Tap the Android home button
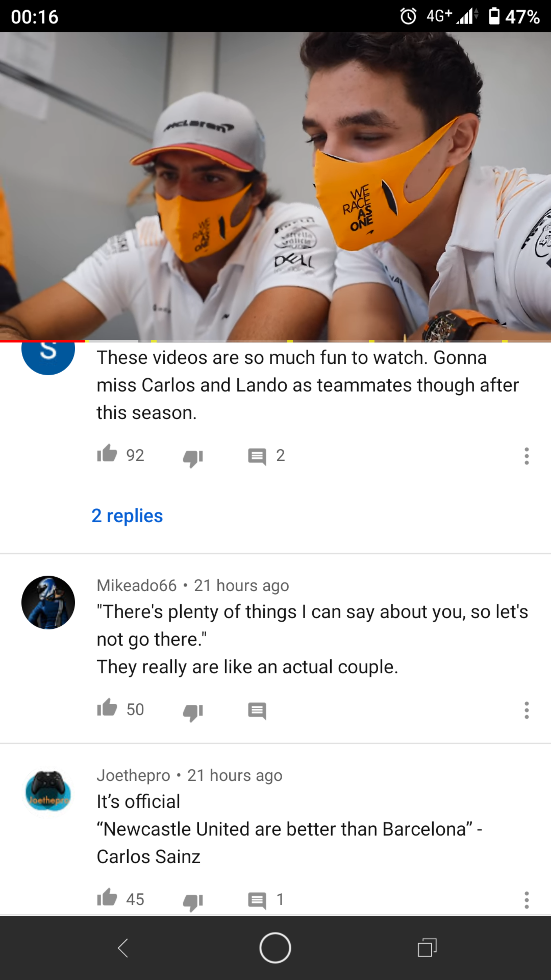Image resolution: width=551 pixels, height=980 pixels. click(x=275, y=948)
